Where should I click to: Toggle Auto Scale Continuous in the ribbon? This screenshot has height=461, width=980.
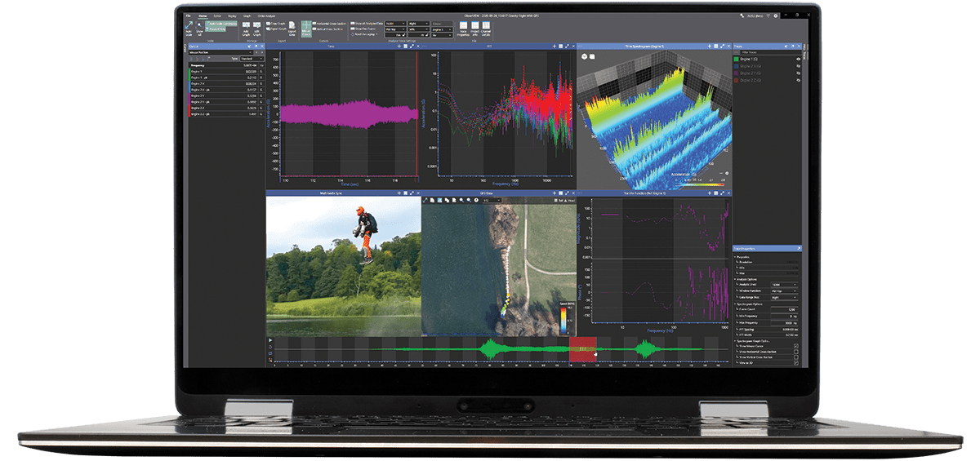coord(221,24)
